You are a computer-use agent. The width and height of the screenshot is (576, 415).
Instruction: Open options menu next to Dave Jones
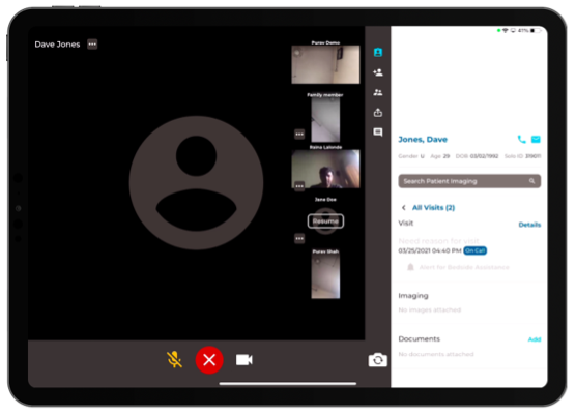click(92, 44)
